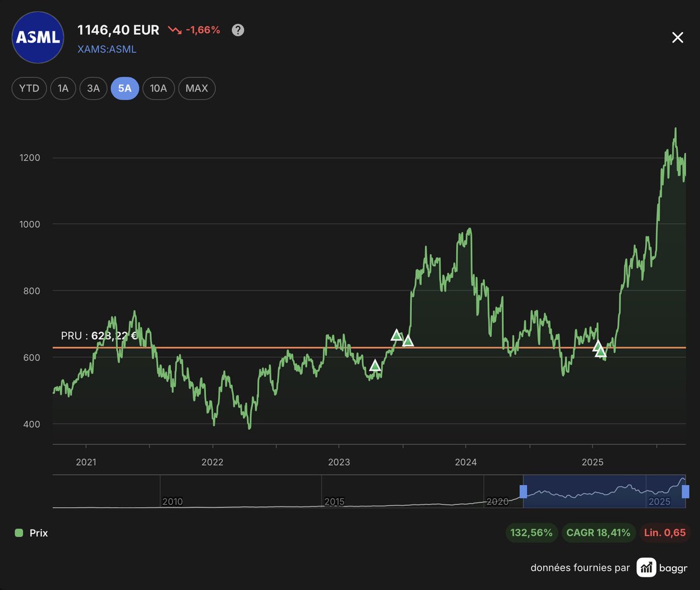The width and height of the screenshot is (700, 590).
Task: Click the PRU : 628,22 € label
Action: click(99, 336)
